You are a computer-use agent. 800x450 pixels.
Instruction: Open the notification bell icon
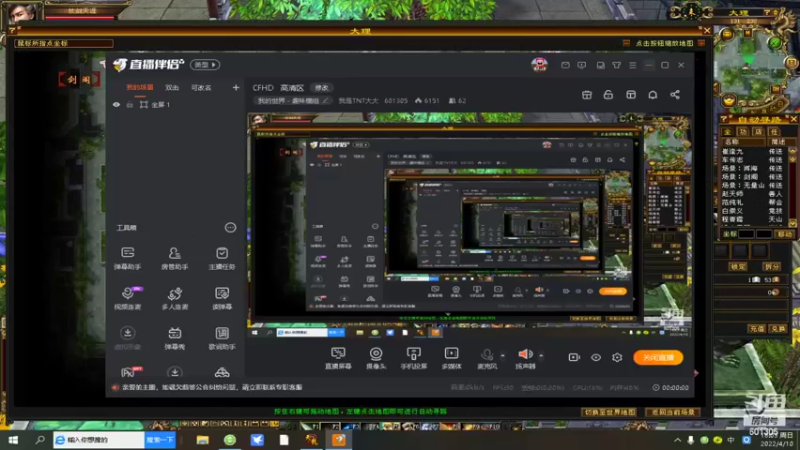[x=653, y=95]
